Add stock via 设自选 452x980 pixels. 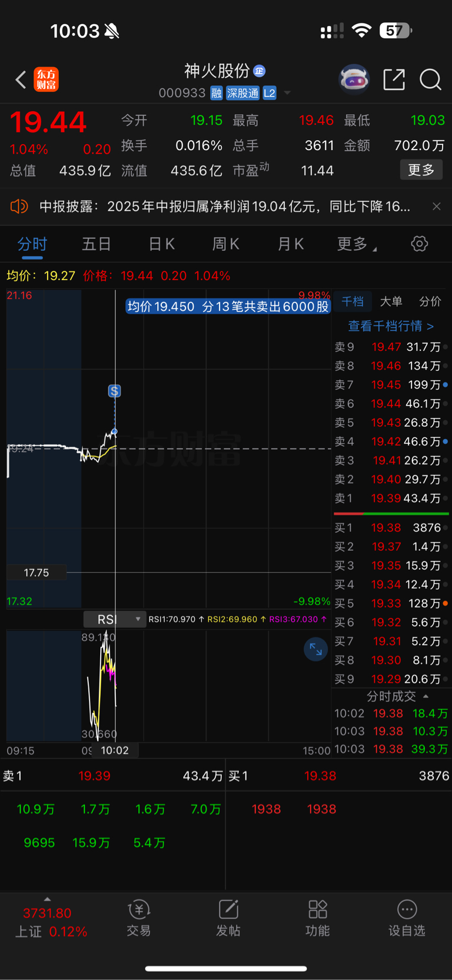pyautogui.click(x=407, y=918)
